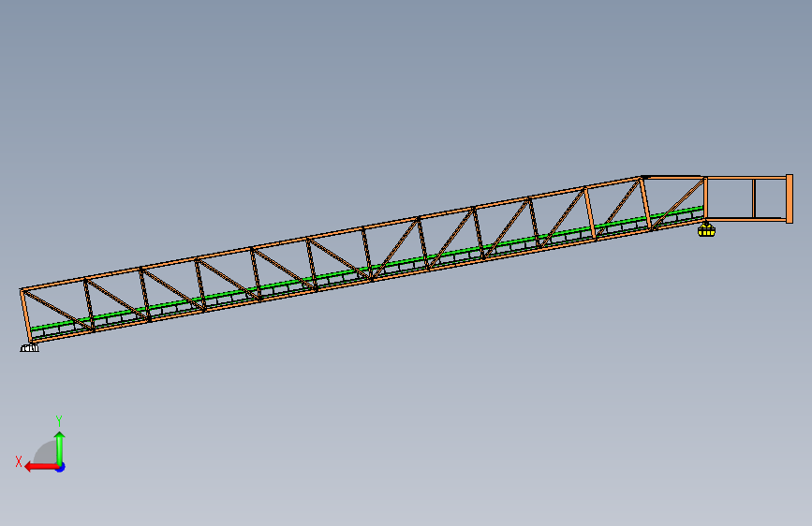
Task: Select the yellow support under truss right end
Action: click(706, 229)
